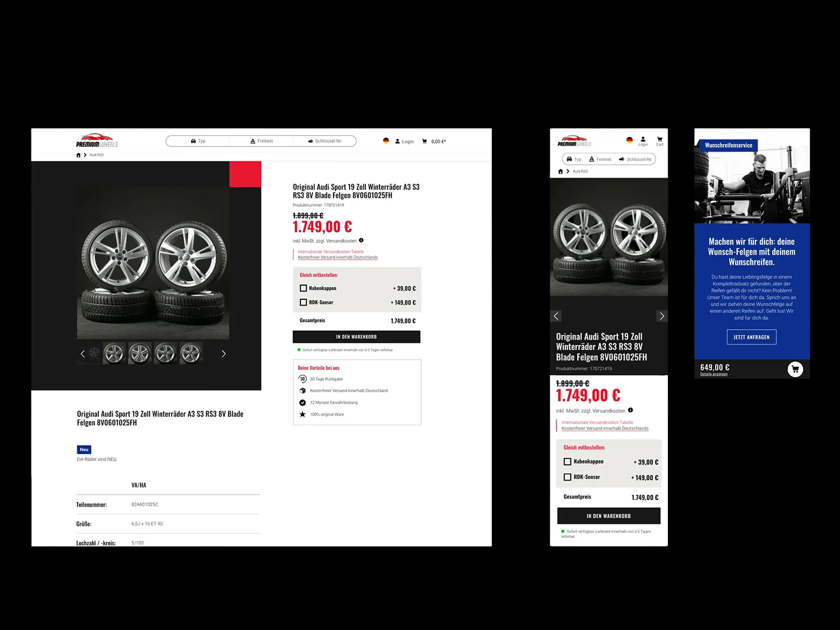Open Details anzeigen link under 649,00 €
Screen dimensions: 840x630
714,374
